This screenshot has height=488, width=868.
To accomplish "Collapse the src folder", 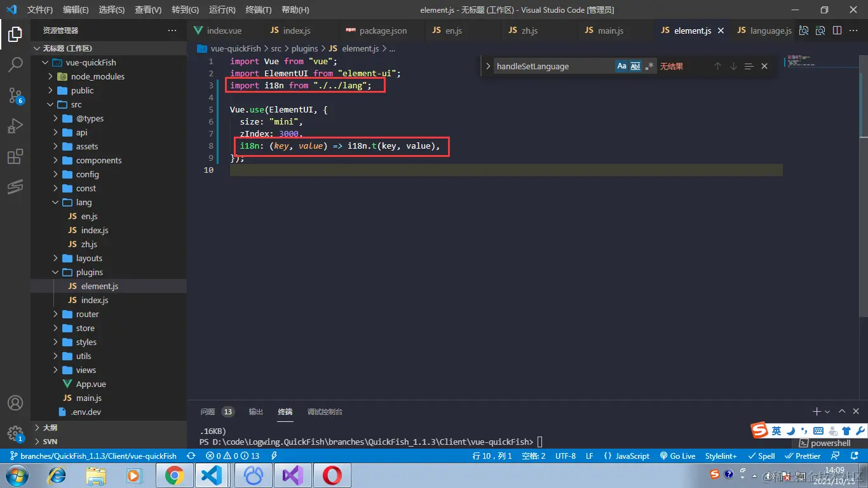I will point(50,104).
